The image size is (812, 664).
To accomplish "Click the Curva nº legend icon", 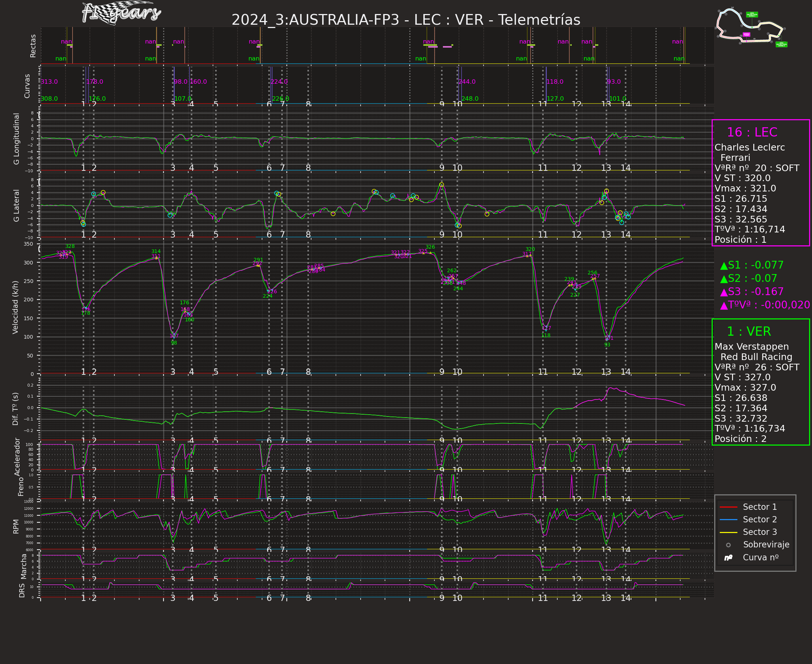I will click(x=728, y=558).
